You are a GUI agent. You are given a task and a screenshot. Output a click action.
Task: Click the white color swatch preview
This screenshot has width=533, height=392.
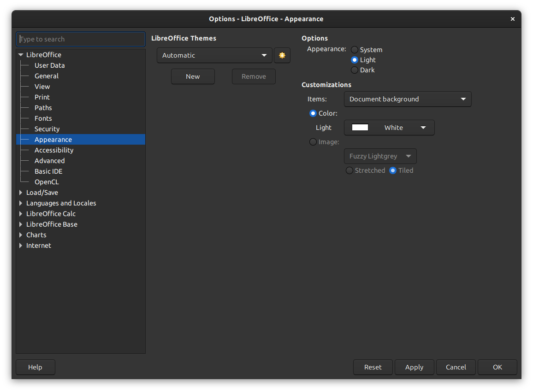pos(360,128)
